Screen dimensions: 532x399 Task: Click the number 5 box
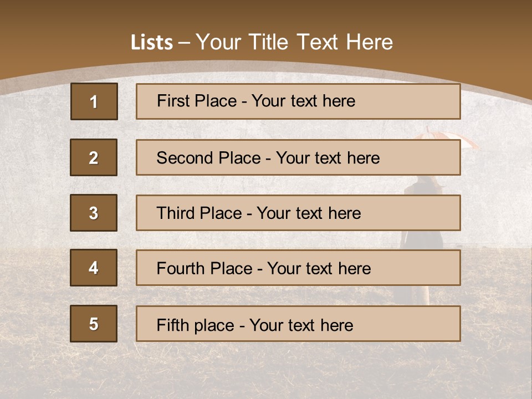point(94,324)
